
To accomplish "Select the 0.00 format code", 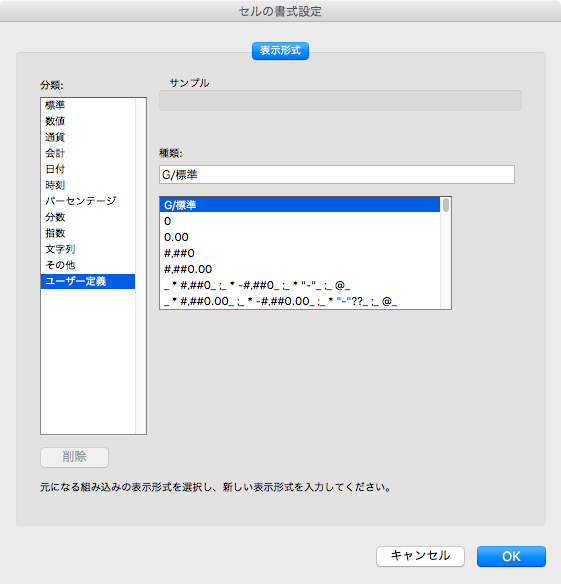I will [300, 237].
